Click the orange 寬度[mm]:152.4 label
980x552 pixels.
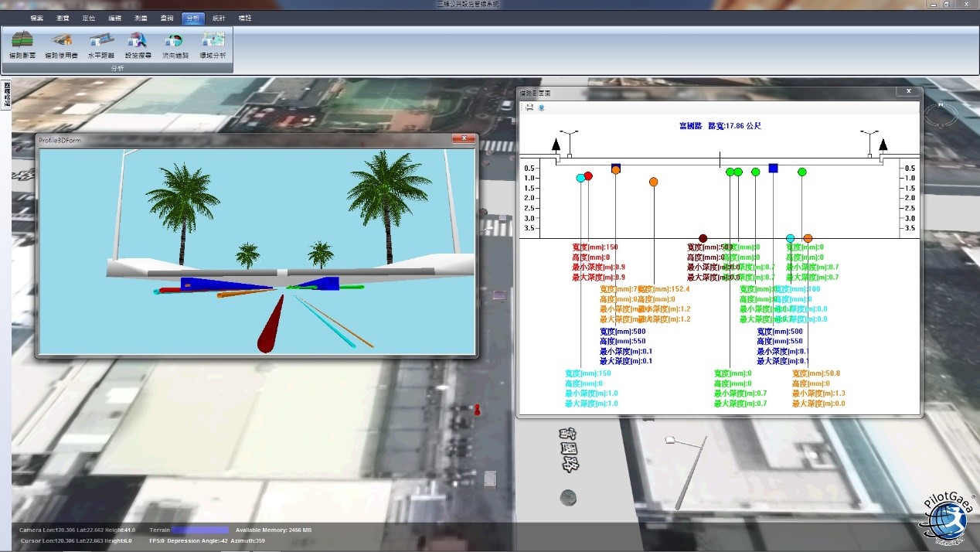click(x=663, y=289)
